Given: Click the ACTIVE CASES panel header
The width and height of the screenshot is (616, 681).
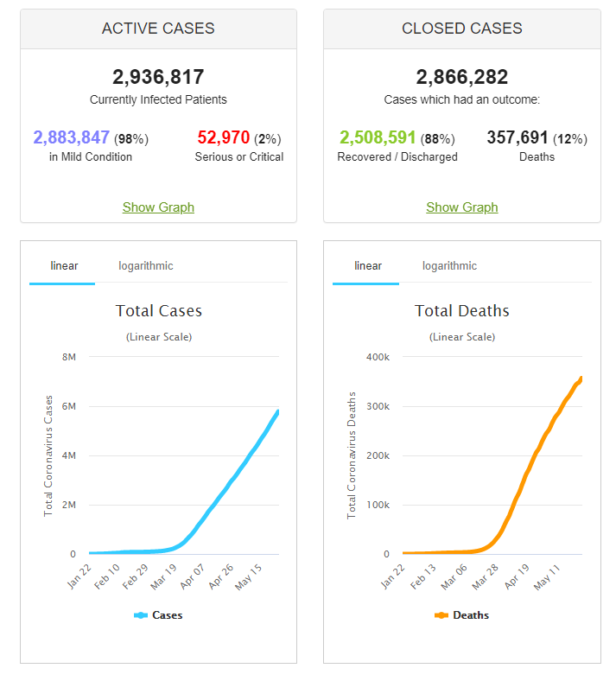Looking at the screenshot, I should tap(158, 29).
